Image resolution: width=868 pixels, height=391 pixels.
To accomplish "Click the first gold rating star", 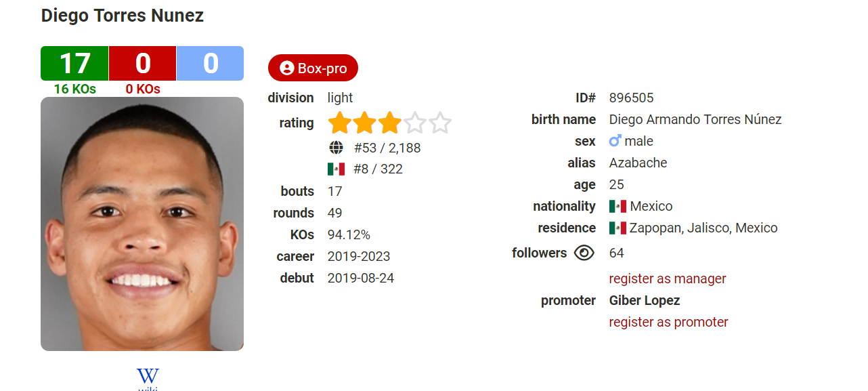I will tap(340, 123).
